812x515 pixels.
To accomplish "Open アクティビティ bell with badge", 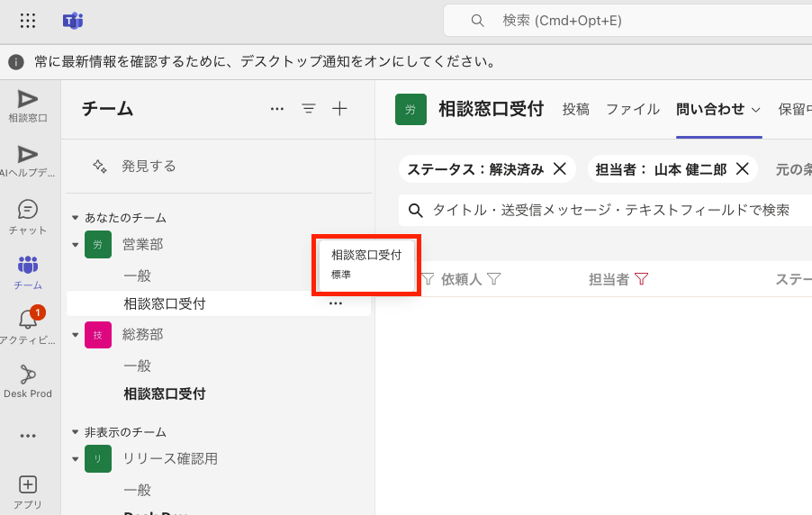I will (27, 327).
